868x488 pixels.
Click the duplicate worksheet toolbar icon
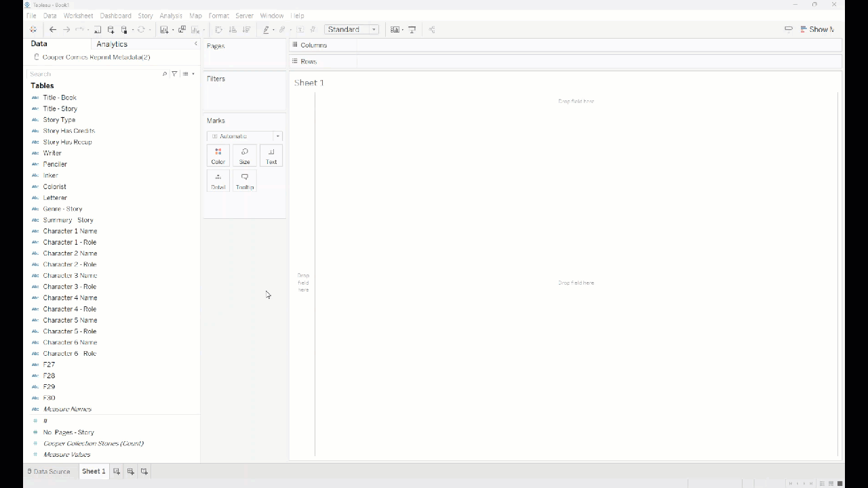point(182,30)
